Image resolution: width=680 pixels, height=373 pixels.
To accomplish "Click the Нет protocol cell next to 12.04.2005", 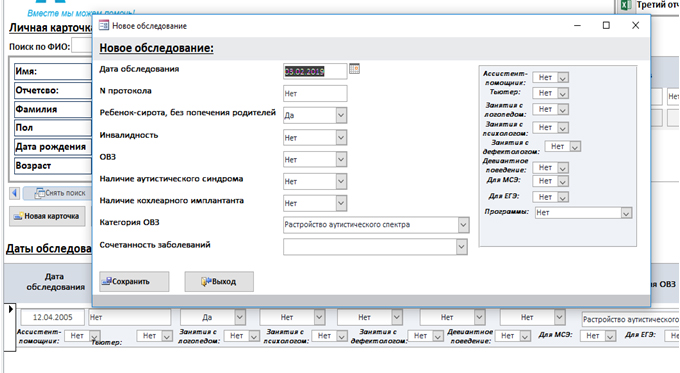I will tap(130, 317).
